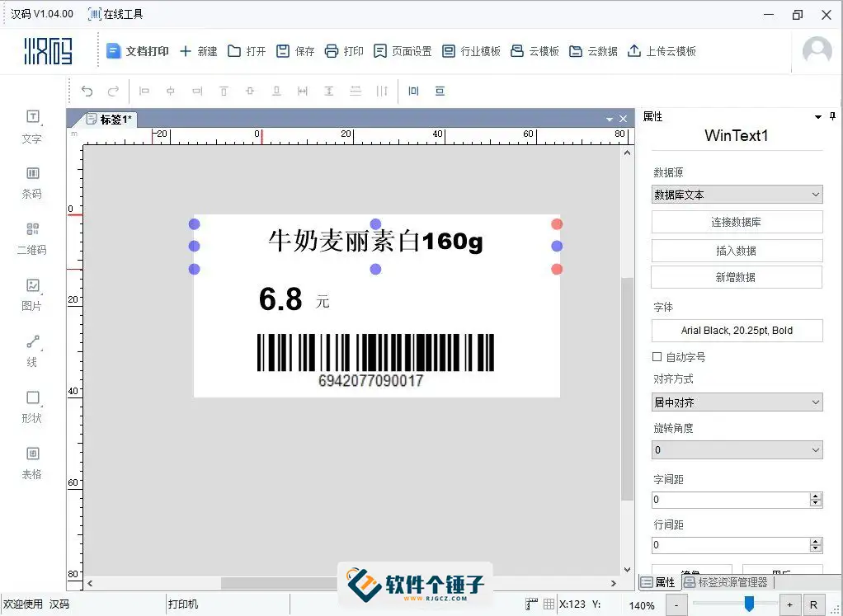The image size is (843, 616).
Task: Open the 对齐方式 alignment dropdown
Action: coord(737,402)
